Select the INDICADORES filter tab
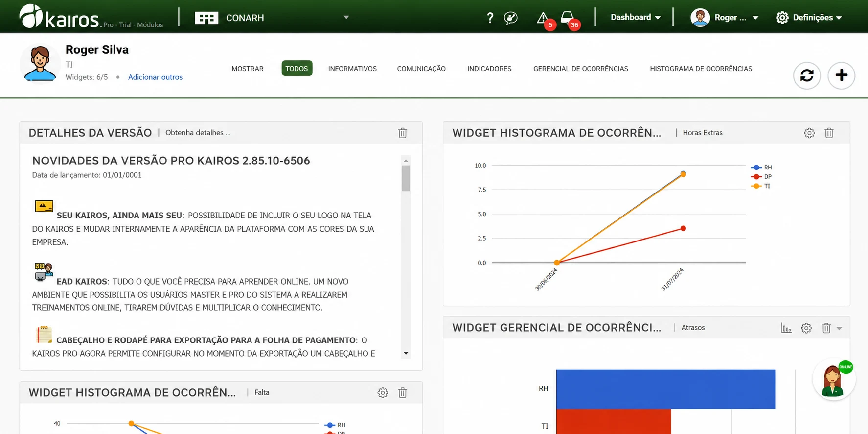This screenshot has height=434, width=868. click(x=489, y=69)
